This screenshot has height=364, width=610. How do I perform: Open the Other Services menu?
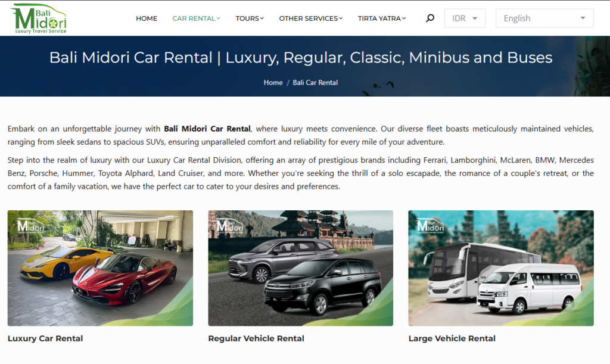pyautogui.click(x=310, y=18)
